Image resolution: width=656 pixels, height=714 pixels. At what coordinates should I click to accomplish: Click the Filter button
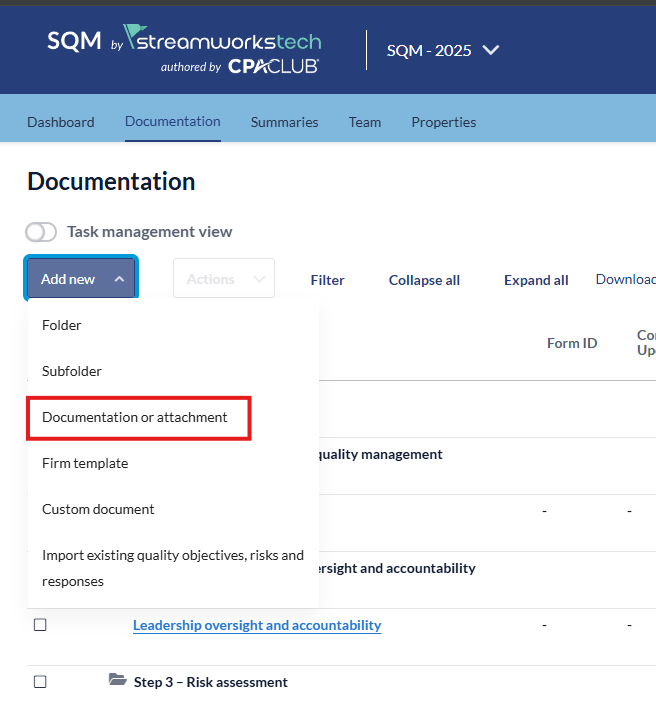point(327,280)
